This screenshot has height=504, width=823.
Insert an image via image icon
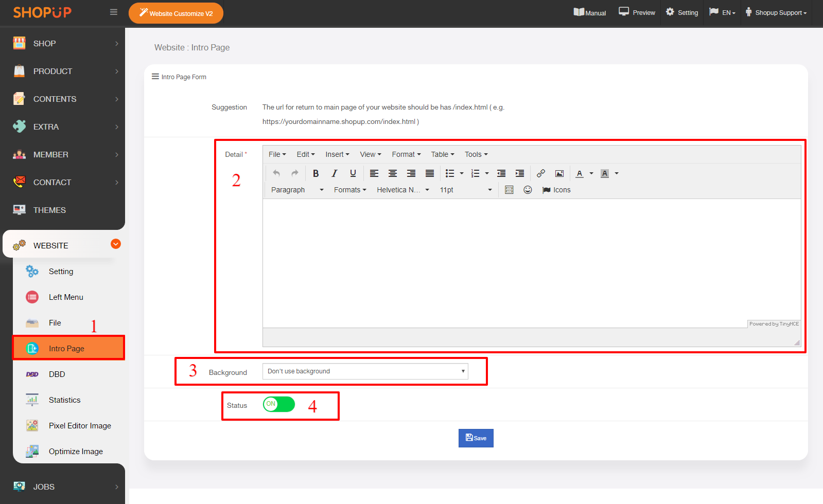coord(559,173)
